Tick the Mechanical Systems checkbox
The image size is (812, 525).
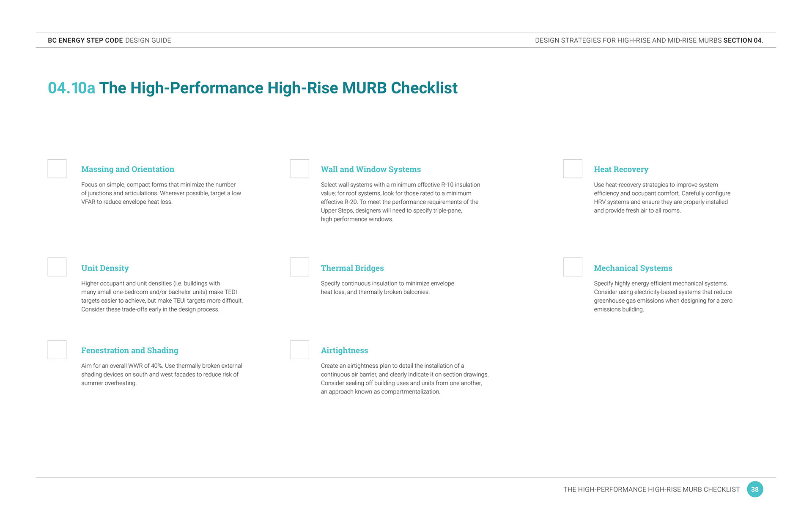coord(573,267)
